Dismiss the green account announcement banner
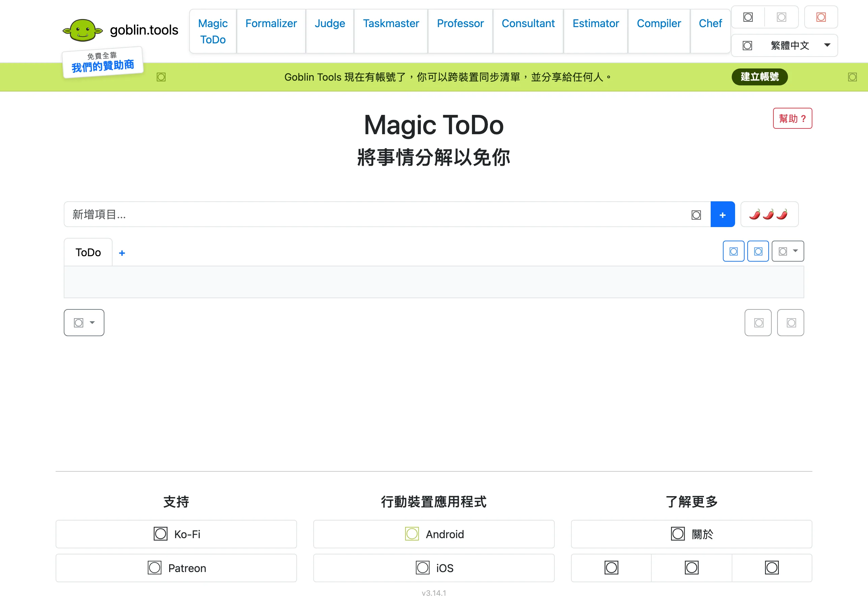Image resolution: width=868 pixels, height=610 pixels. (x=852, y=77)
